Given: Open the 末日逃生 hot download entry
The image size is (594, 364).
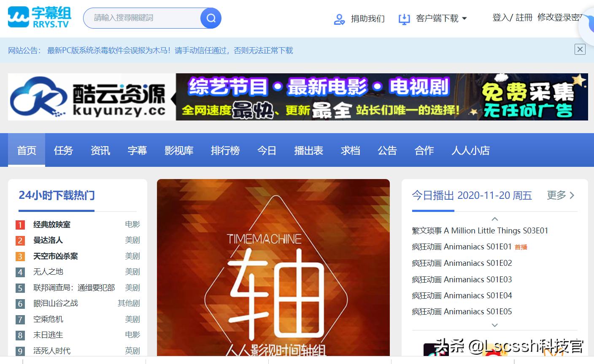Looking at the screenshot, I should (x=48, y=335).
